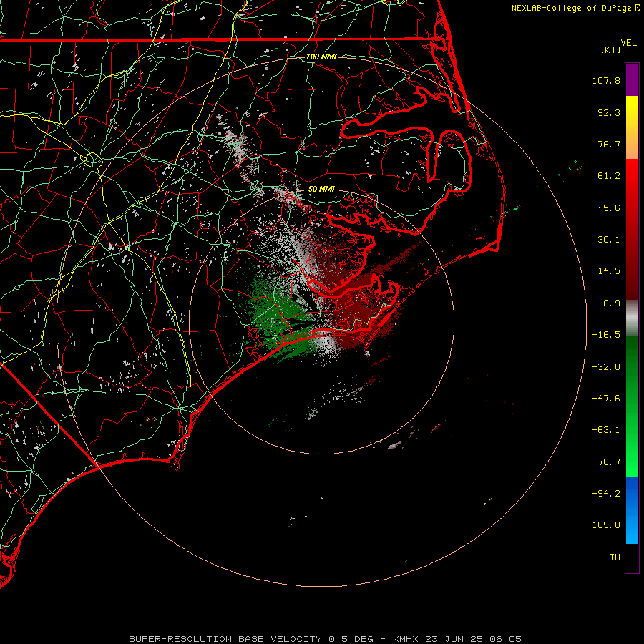Click the blue segment of the velocity color bar
The width and height of the screenshot is (644, 644).
632,510
